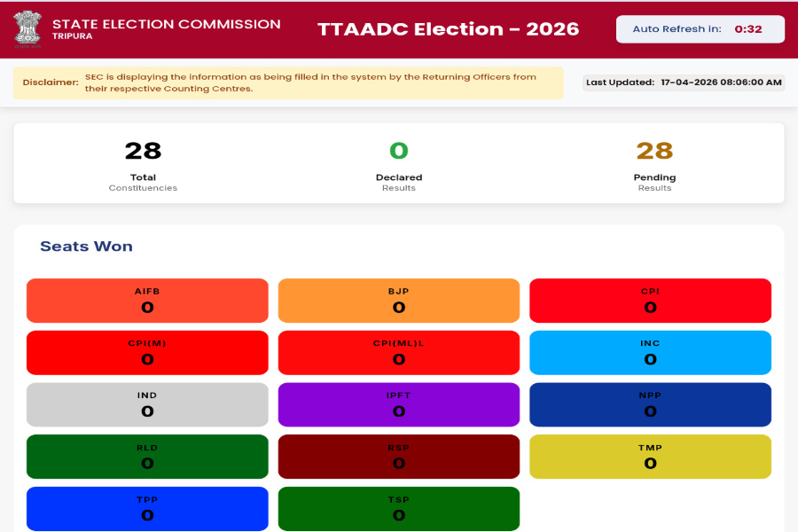The image size is (798, 532).
Task: Select the IPFT purple party tile
Action: click(399, 404)
